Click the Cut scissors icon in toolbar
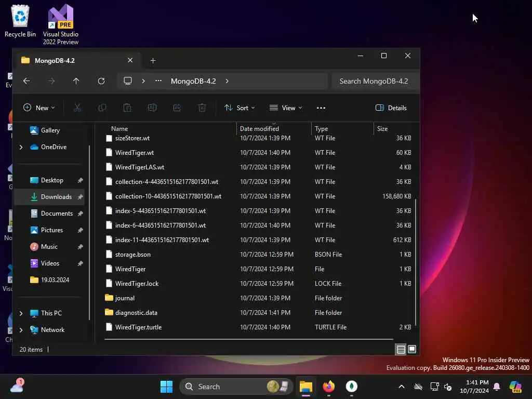This screenshot has width=532, height=399. click(77, 108)
